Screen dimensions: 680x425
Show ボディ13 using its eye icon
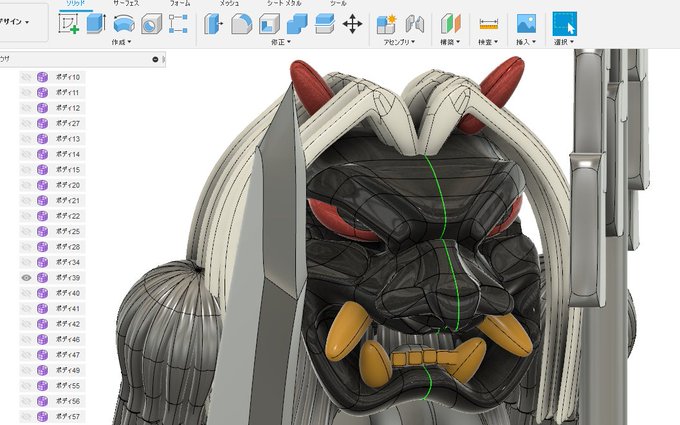click(x=26, y=139)
